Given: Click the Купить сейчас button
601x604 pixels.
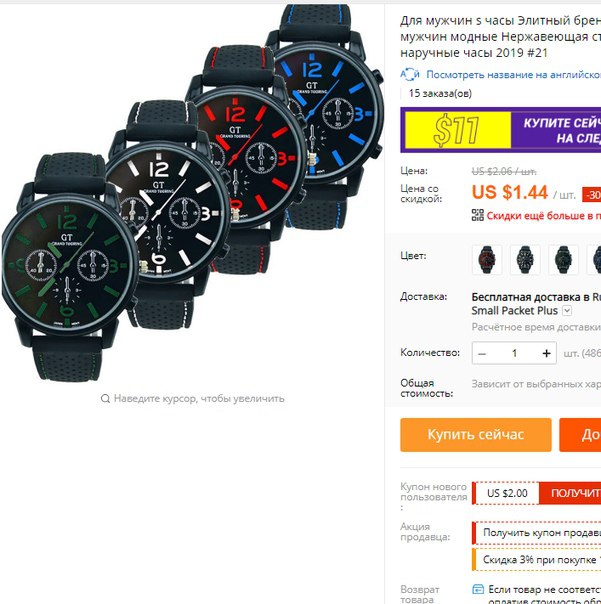Looking at the screenshot, I should click(476, 435).
